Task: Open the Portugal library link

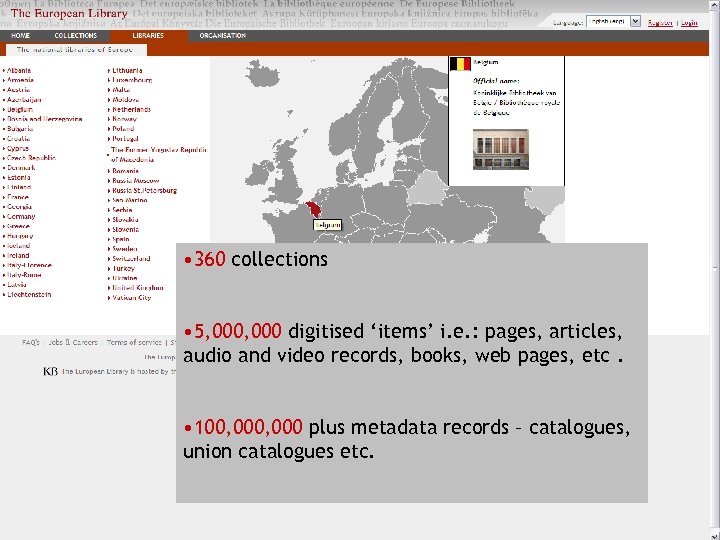Action: tap(125, 139)
